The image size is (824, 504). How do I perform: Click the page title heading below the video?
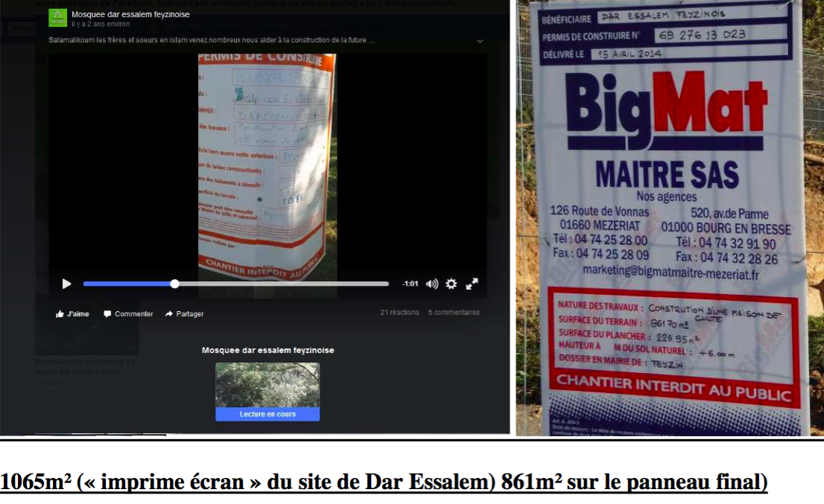[x=267, y=350]
